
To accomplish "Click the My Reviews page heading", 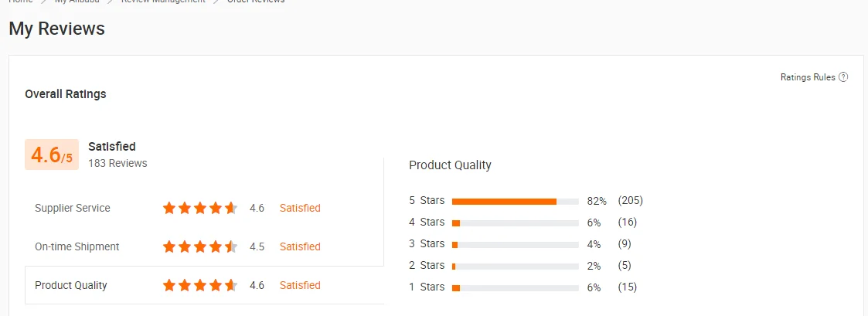I will 56,29.
